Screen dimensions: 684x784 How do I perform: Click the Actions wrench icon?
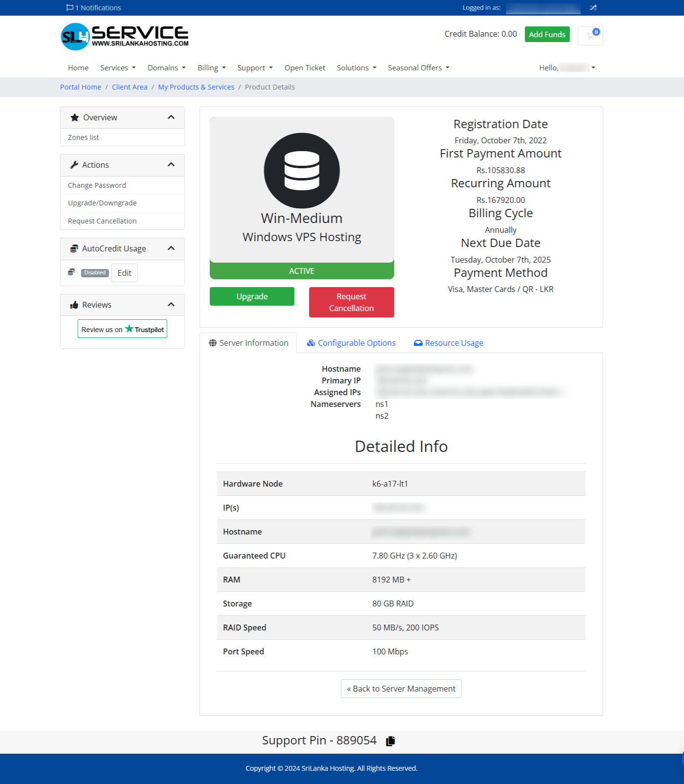pos(74,165)
